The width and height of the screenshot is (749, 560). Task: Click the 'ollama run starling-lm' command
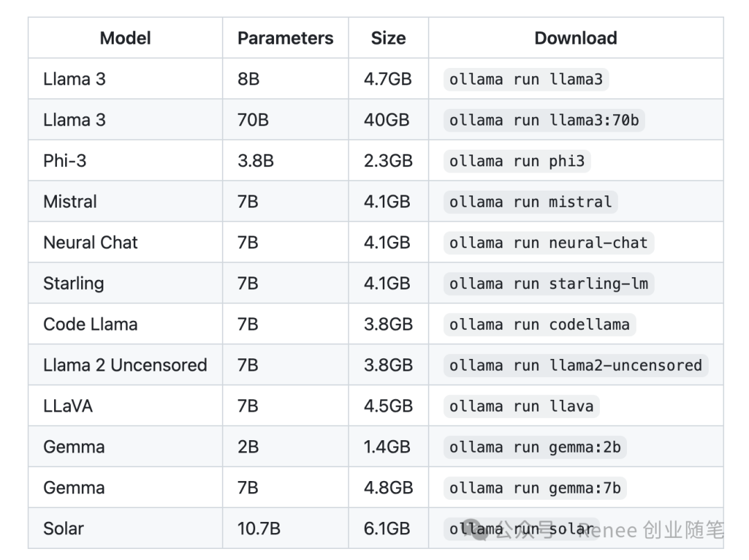(x=549, y=283)
